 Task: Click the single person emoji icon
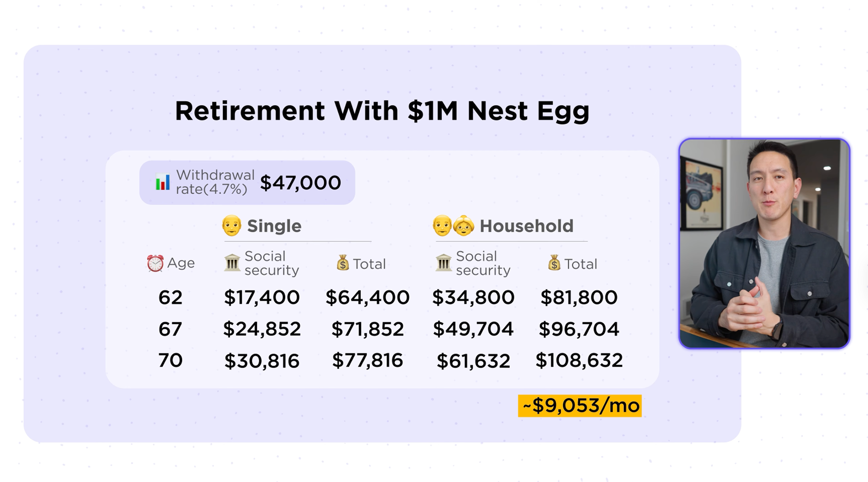click(x=231, y=226)
